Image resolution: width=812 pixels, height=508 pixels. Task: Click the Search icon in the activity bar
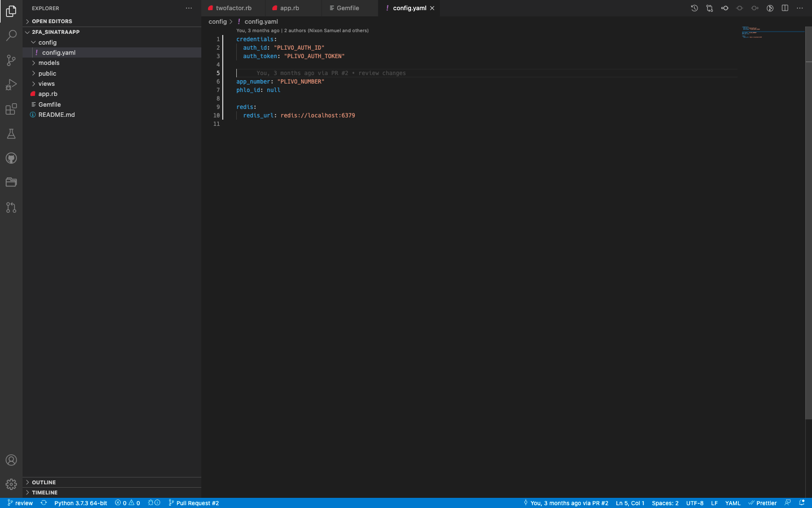coord(11,36)
